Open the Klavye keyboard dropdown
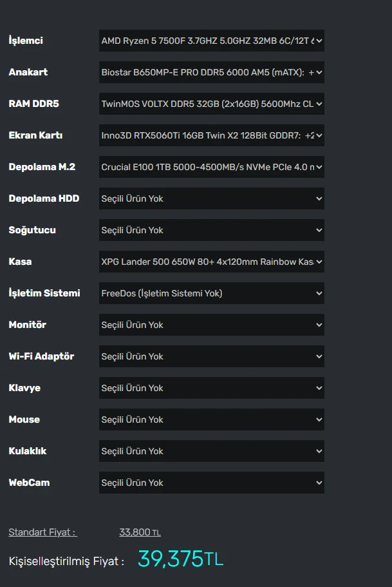The height and width of the screenshot is (587, 392). [211, 388]
